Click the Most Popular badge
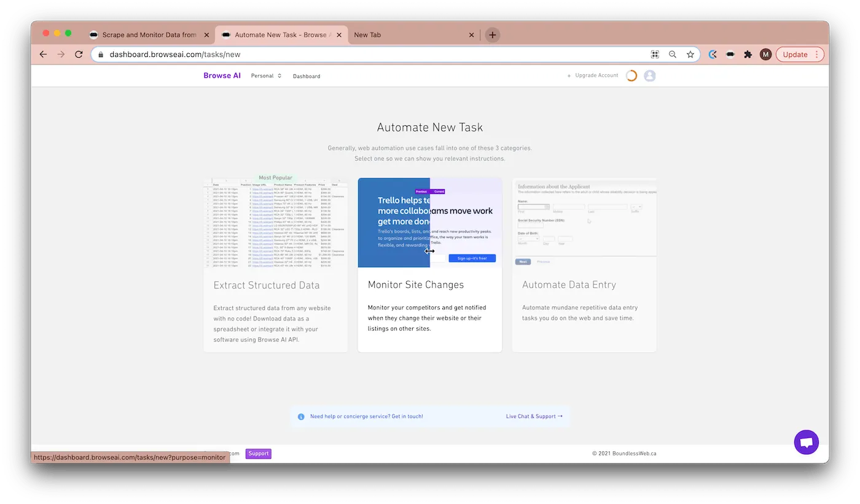This screenshot has height=504, width=860. point(276,178)
